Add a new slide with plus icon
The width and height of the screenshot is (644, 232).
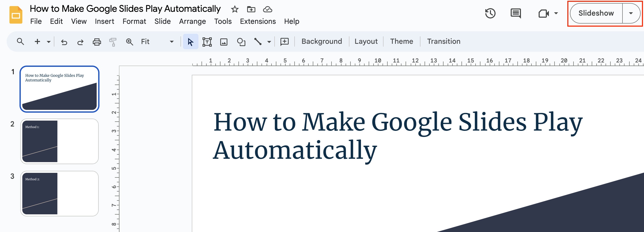pos(37,41)
